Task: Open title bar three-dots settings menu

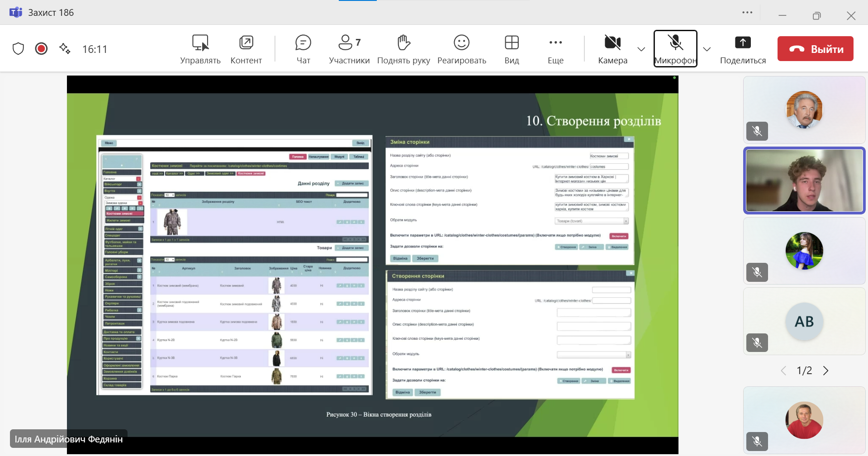Action: (x=747, y=13)
